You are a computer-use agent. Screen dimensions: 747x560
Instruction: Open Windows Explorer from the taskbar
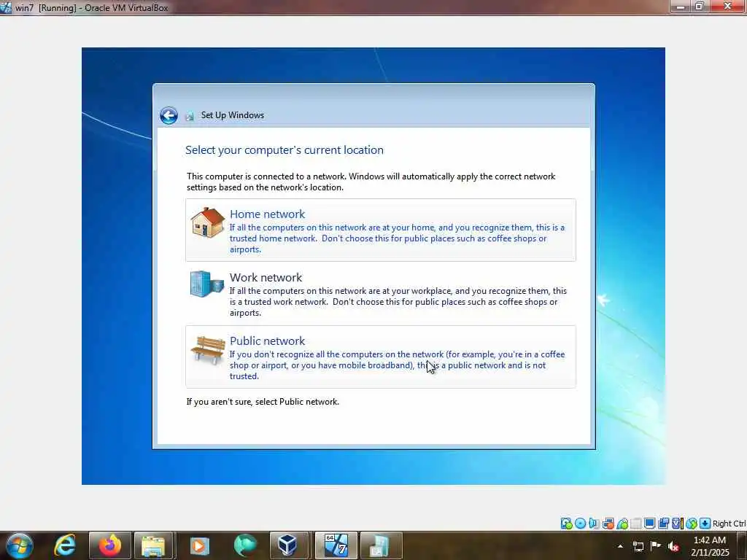tap(153, 545)
